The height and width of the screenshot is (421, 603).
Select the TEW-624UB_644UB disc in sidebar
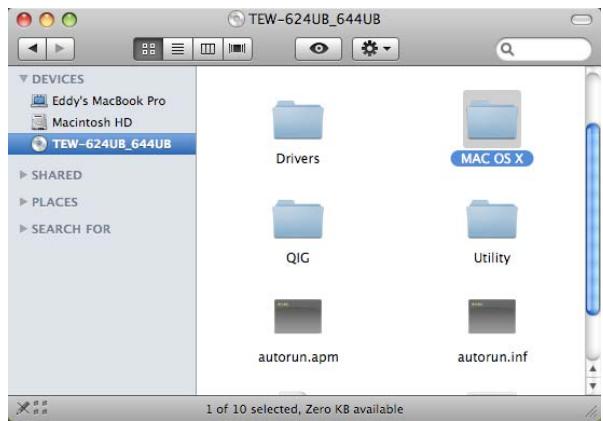102,144
